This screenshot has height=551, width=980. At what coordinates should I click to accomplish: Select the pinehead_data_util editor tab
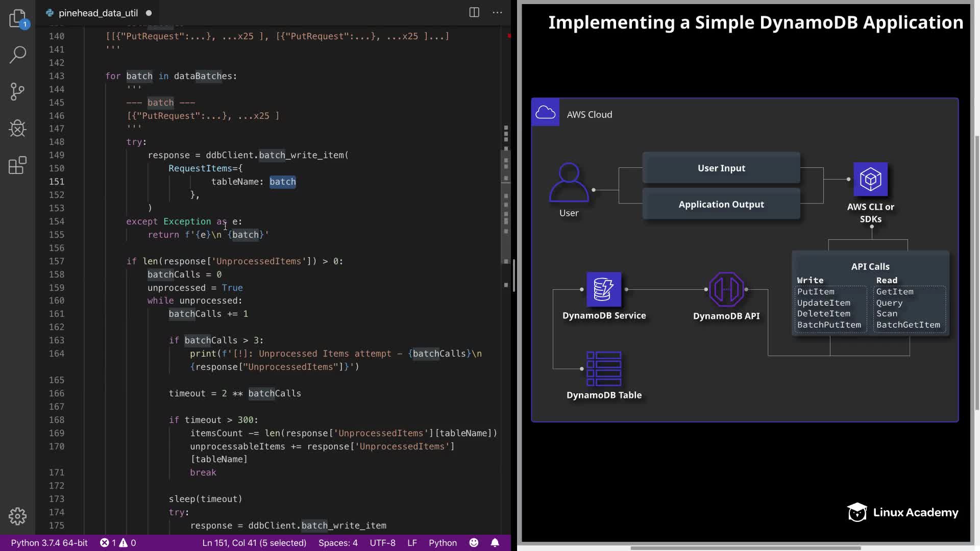coord(98,13)
